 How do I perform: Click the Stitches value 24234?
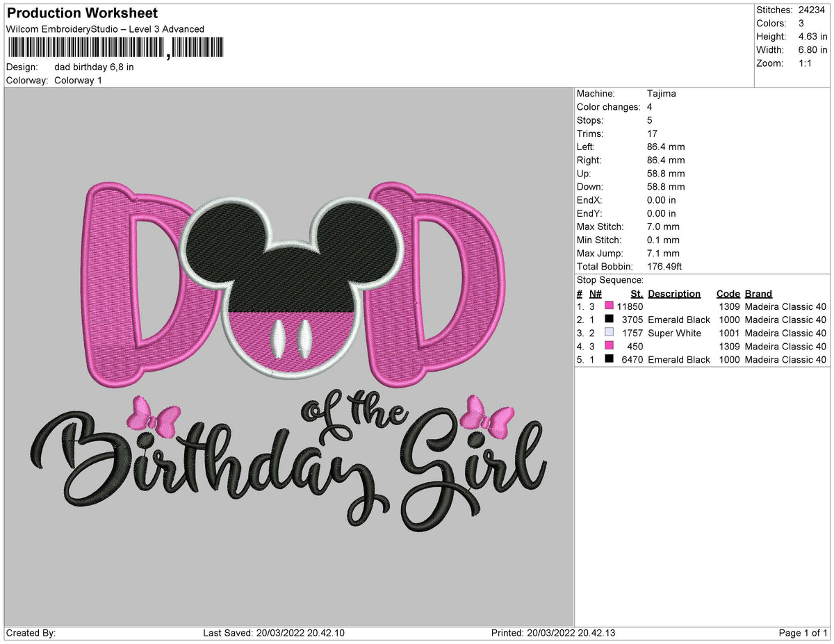click(812, 10)
